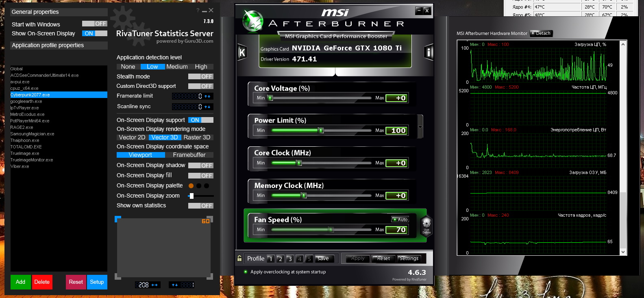644x298 pixels.
Task: Select MetroExodus.exe in the profile list
Action: tap(59, 114)
